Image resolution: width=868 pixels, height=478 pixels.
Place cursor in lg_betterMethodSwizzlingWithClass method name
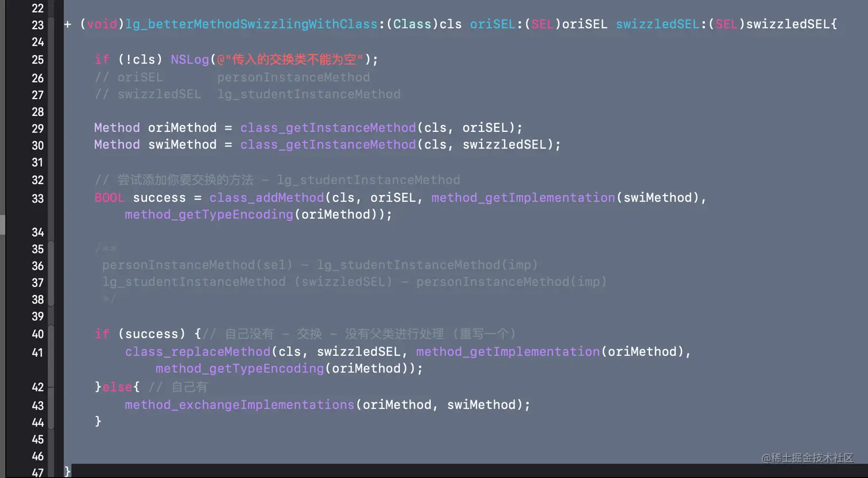(x=251, y=25)
